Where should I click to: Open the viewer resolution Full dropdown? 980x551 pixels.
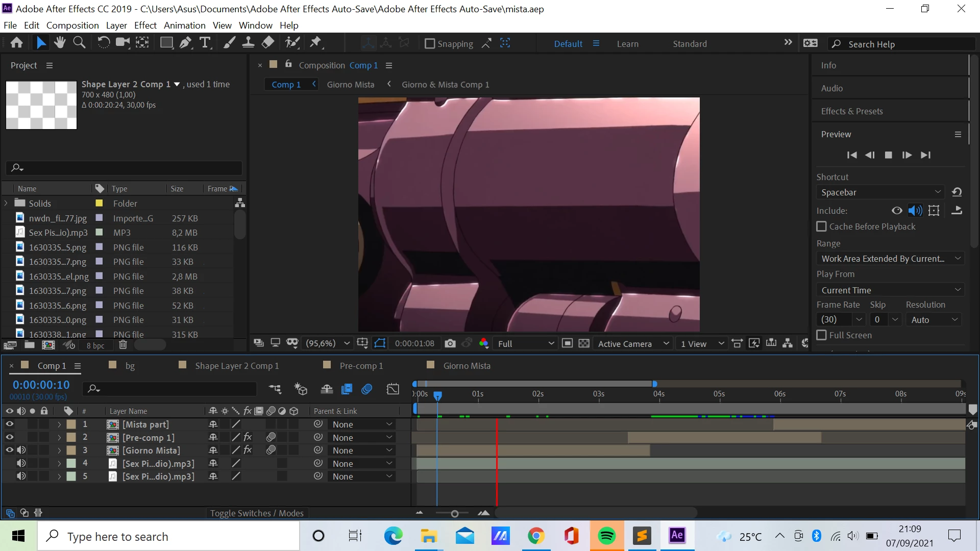click(525, 343)
